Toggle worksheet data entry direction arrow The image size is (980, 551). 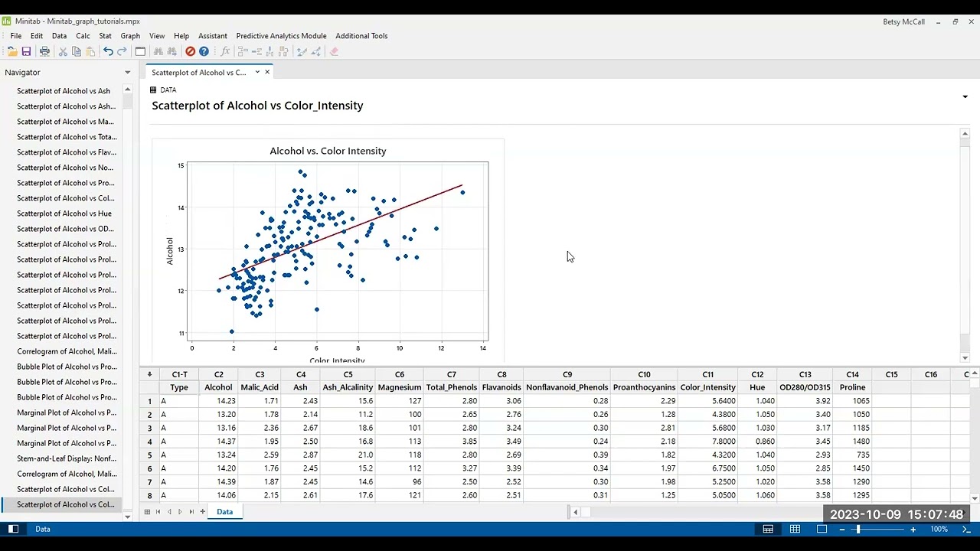click(x=149, y=374)
